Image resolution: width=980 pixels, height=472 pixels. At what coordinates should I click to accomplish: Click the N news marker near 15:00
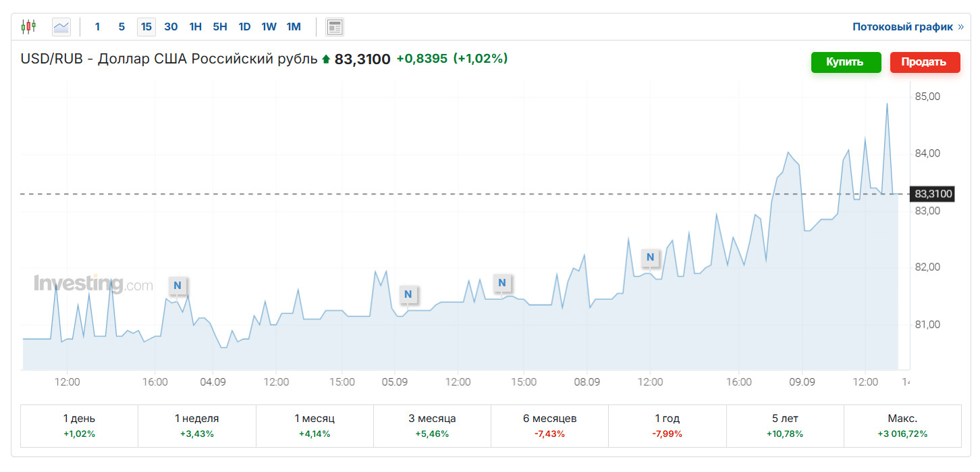tap(501, 283)
